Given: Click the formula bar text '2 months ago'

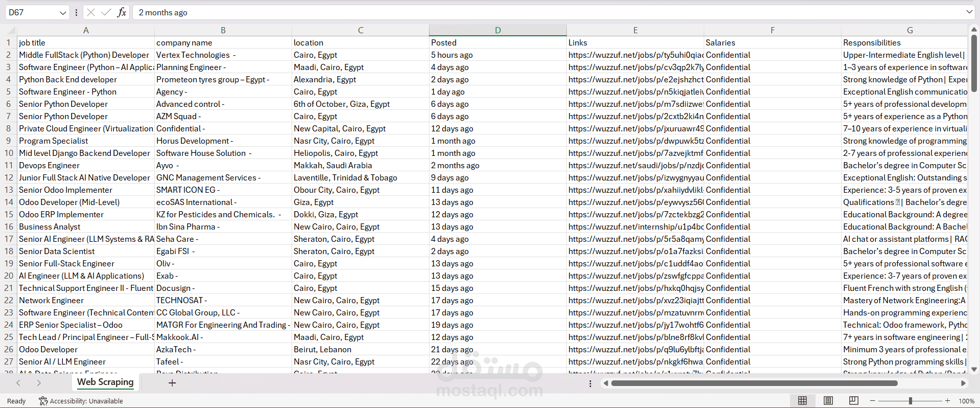Looking at the screenshot, I should click(163, 12).
